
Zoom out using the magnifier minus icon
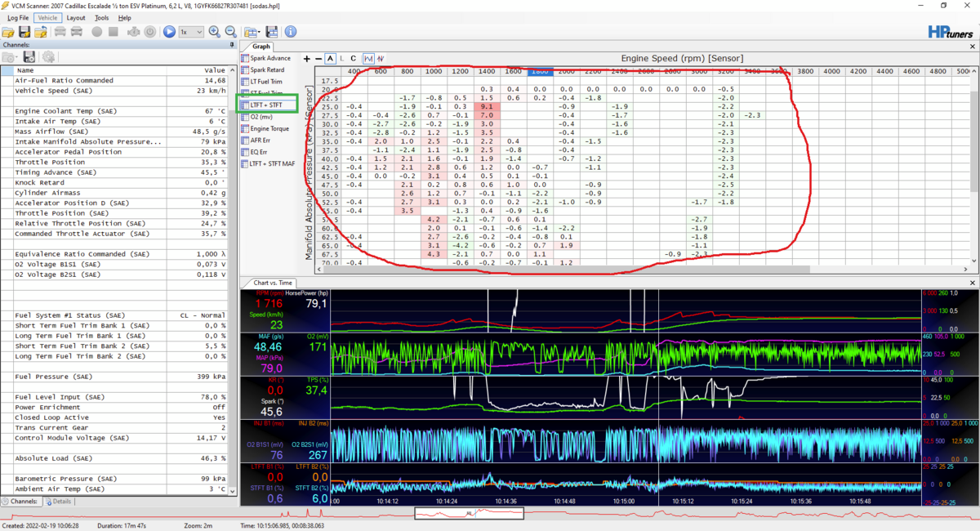[x=230, y=32]
